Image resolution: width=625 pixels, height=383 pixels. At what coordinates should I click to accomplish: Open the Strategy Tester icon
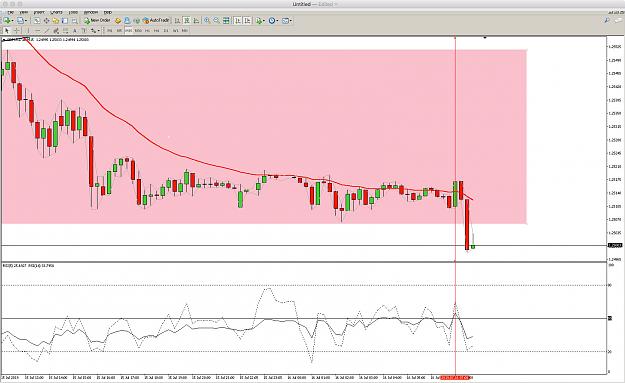pos(75,20)
